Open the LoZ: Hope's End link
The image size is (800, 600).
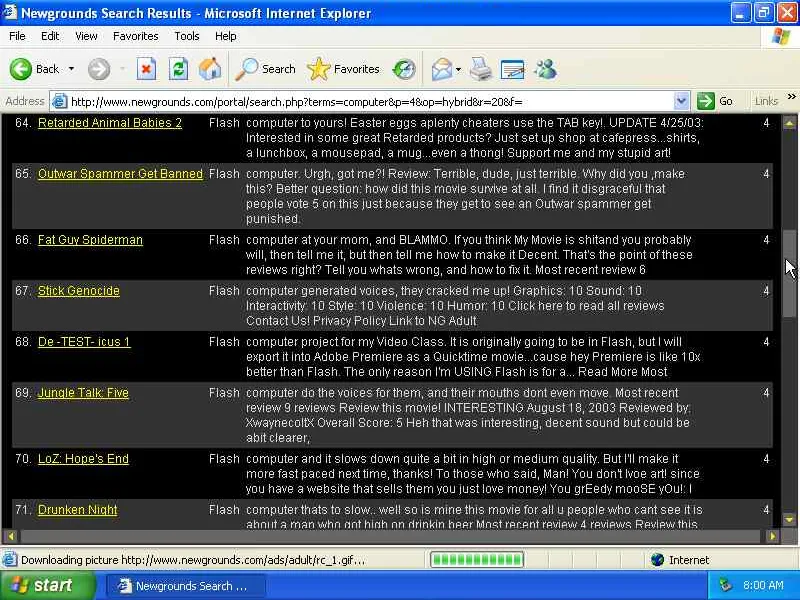(83, 459)
